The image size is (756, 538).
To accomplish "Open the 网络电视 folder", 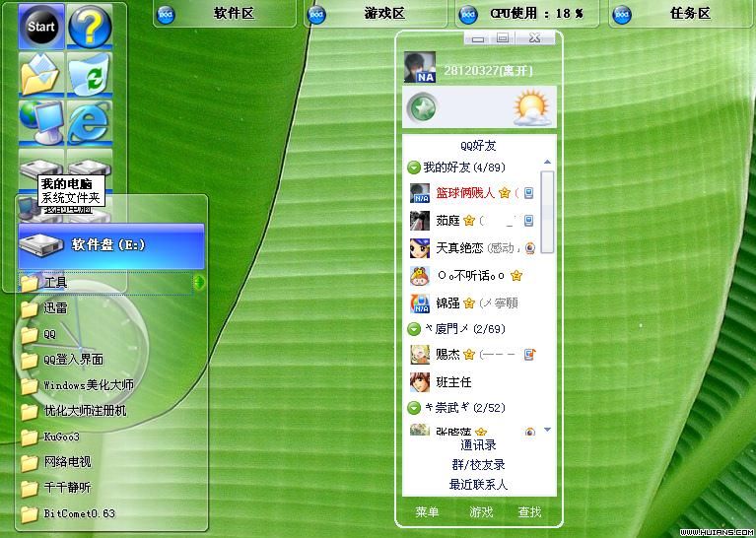I will tap(55, 462).
